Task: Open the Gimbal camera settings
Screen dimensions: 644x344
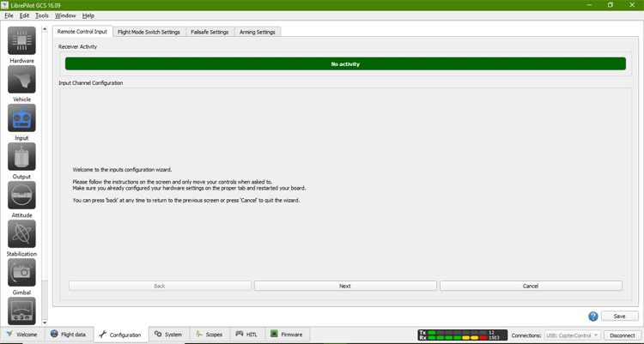Action: [x=21, y=272]
